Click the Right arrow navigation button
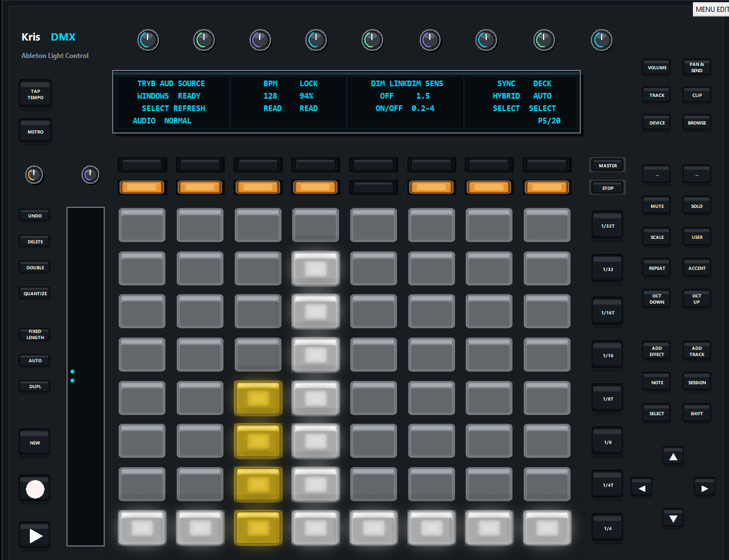This screenshot has width=729, height=560. pos(704,488)
